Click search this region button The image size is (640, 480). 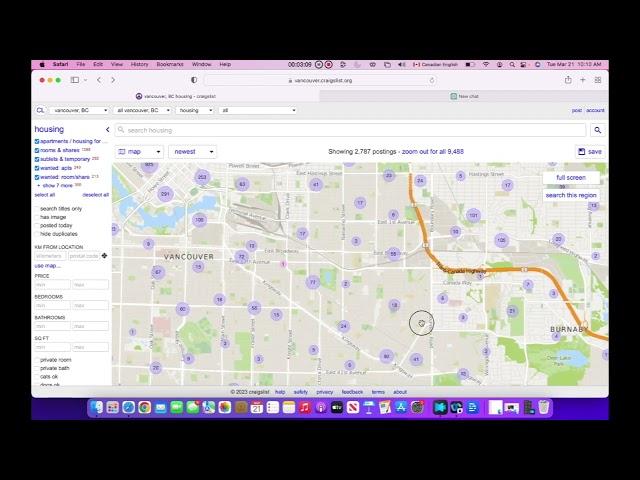[571, 195]
